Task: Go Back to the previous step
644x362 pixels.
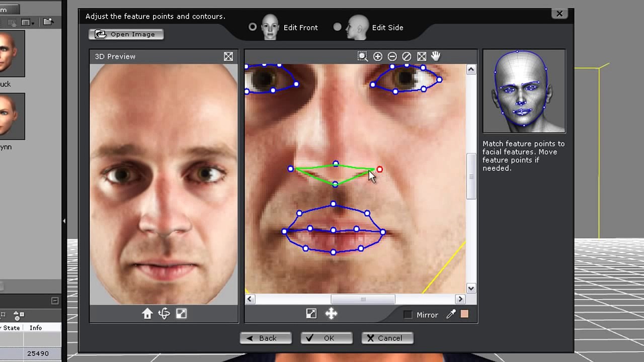Action: click(266, 338)
